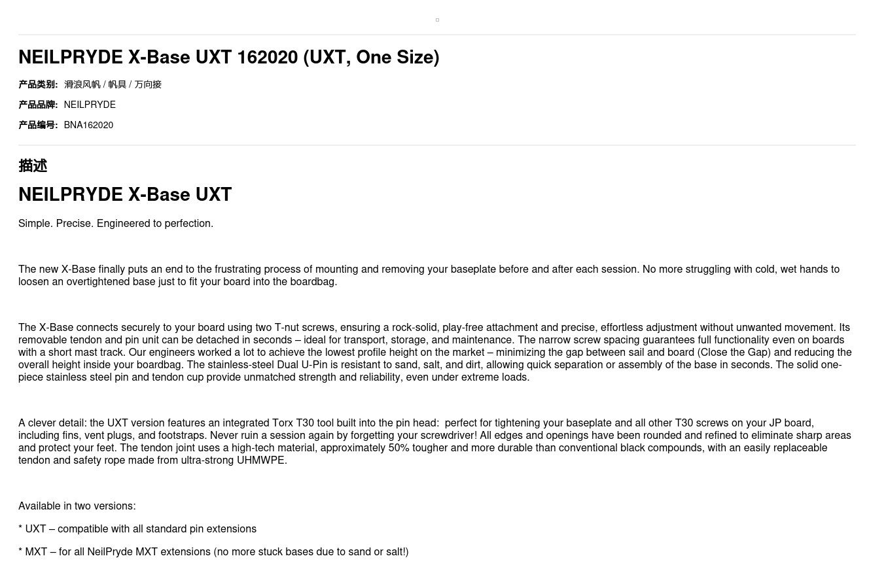Click the tagline "Simple. Precise. Engineered to perfection."
Image resolution: width=869 pixels, height=588 pixels.
tap(116, 224)
